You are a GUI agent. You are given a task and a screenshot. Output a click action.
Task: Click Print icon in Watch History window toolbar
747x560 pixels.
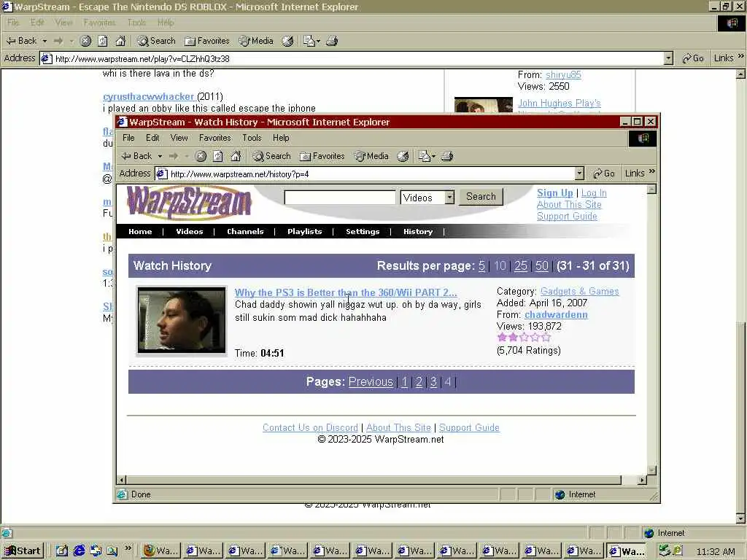(x=447, y=156)
